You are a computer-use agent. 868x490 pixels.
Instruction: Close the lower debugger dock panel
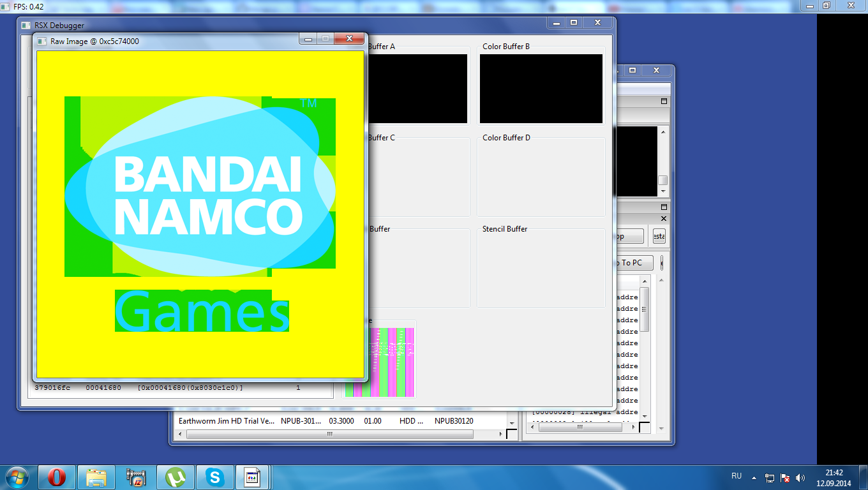[663, 219]
